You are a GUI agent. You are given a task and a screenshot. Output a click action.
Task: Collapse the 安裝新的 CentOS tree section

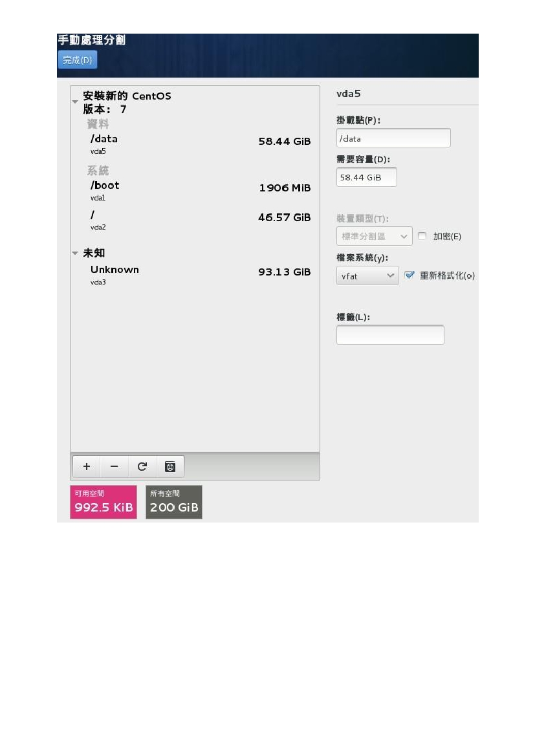[75, 102]
